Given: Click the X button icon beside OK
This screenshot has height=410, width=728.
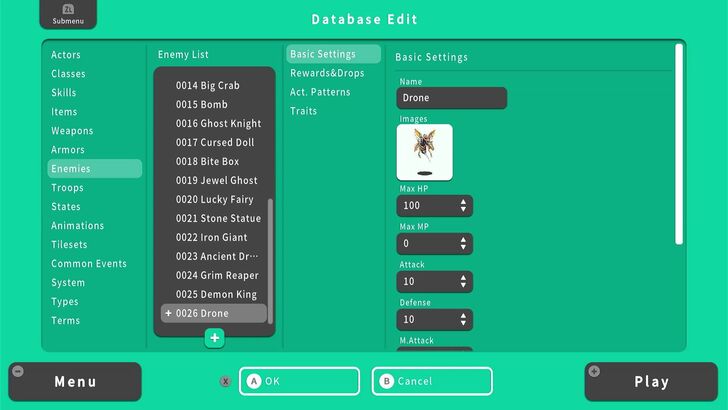Looking at the screenshot, I should 225,381.
